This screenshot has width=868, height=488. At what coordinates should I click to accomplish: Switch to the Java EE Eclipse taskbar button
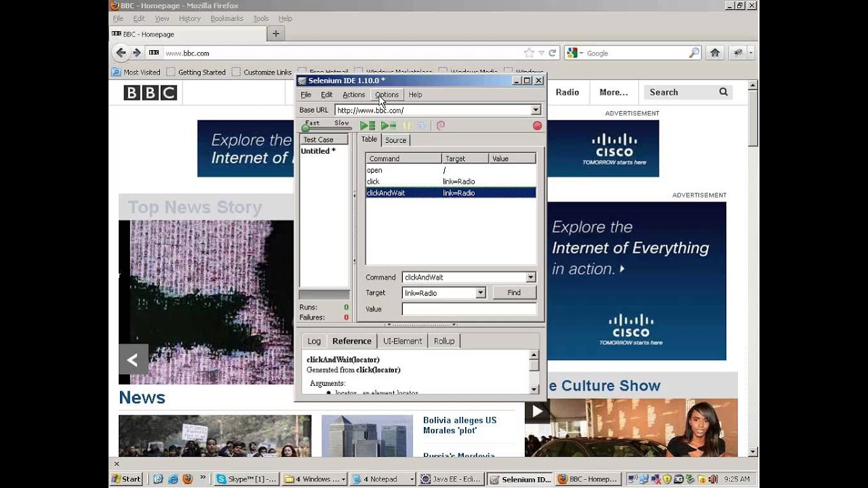coord(452,479)
